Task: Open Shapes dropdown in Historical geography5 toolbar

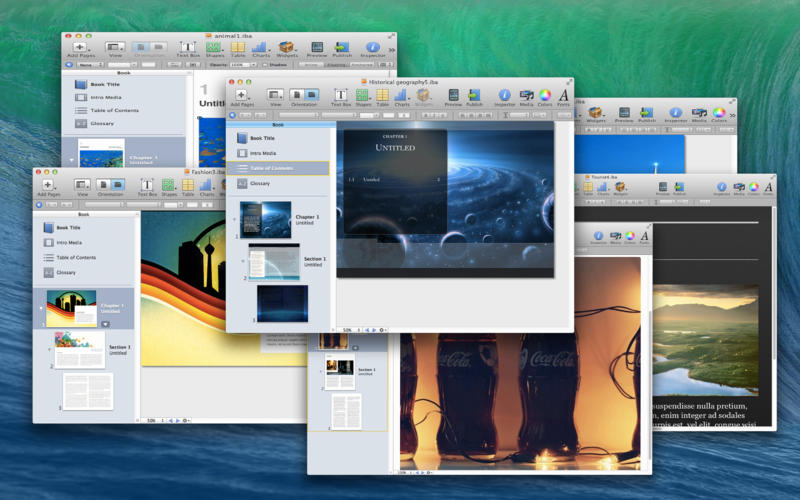Action: 362,96
